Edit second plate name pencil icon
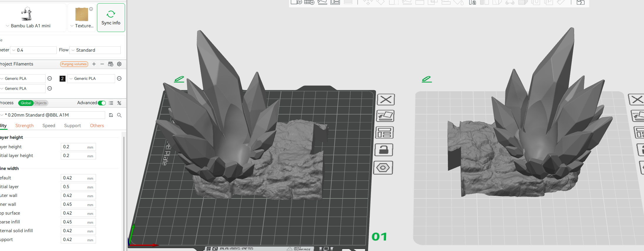 427,79
